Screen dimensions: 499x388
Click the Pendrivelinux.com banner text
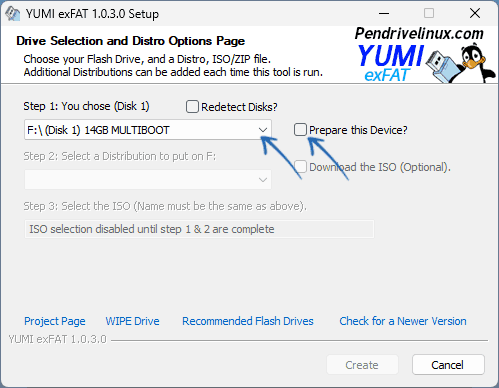click(419, 34)
